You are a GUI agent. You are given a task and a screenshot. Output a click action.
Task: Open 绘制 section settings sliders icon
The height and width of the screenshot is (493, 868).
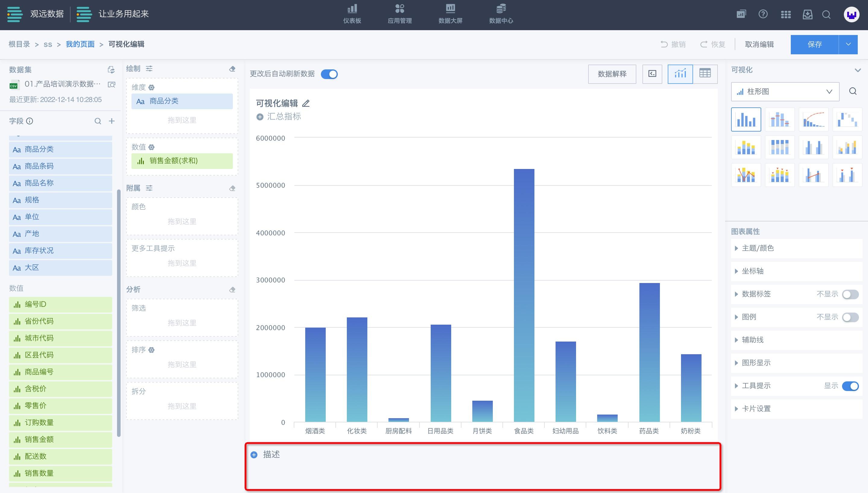[149, 69]
